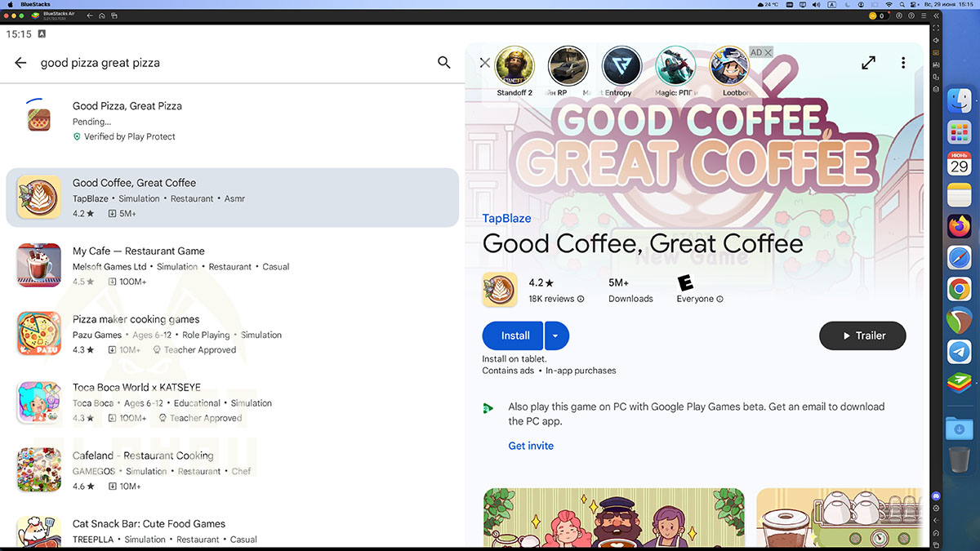Tap the My Cafe app icon
Viewport: 980px width, 551px height.
click(x=39, y=265)
